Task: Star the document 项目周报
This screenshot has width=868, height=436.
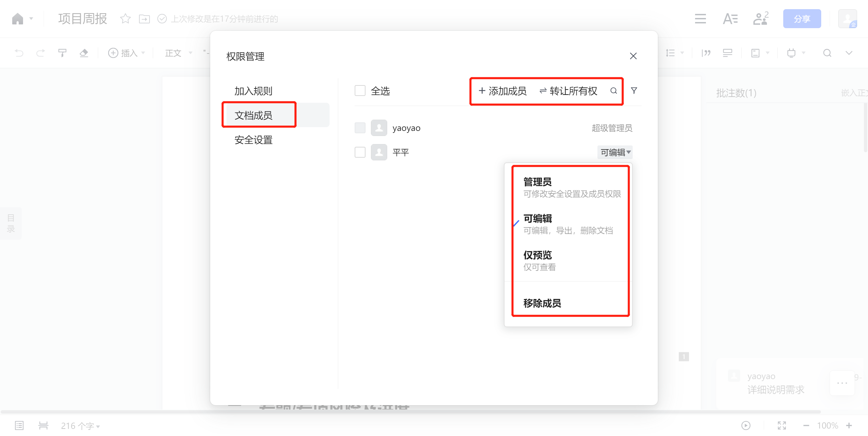Action: point(125,19)
